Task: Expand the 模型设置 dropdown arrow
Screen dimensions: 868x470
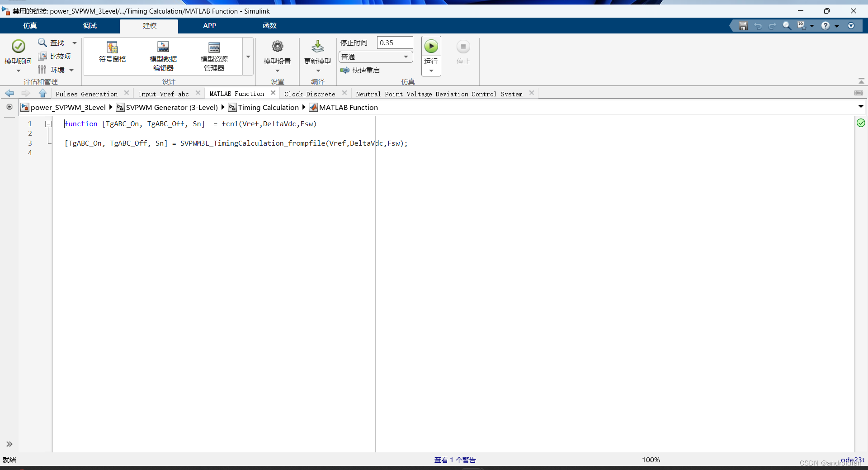Action: pos(277,71)
